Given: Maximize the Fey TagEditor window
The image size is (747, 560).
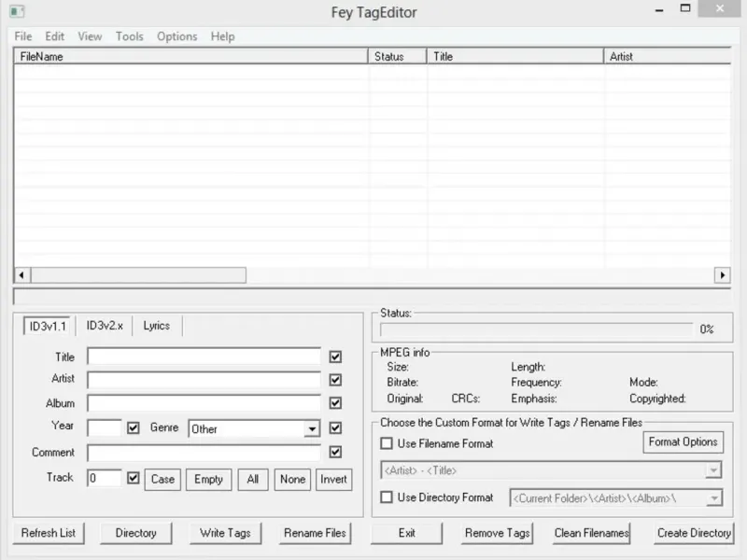Looking at the screenshot, I should pos(685,8).
